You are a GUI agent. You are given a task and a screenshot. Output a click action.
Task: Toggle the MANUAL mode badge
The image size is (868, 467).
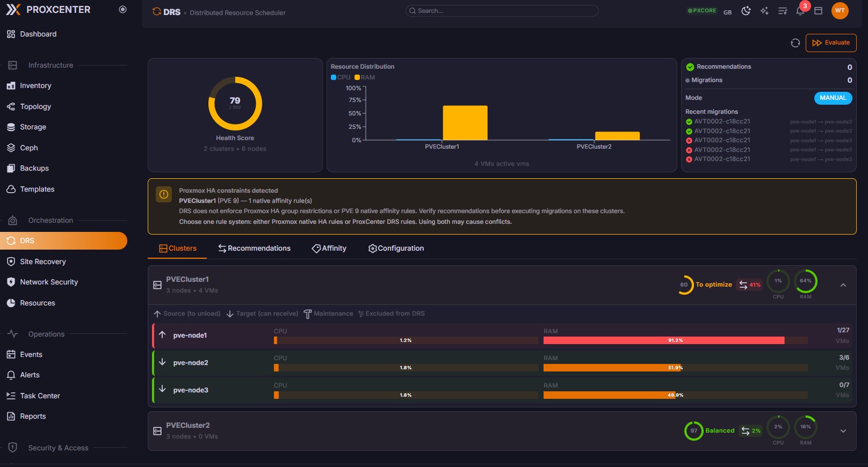coord(833,98)
